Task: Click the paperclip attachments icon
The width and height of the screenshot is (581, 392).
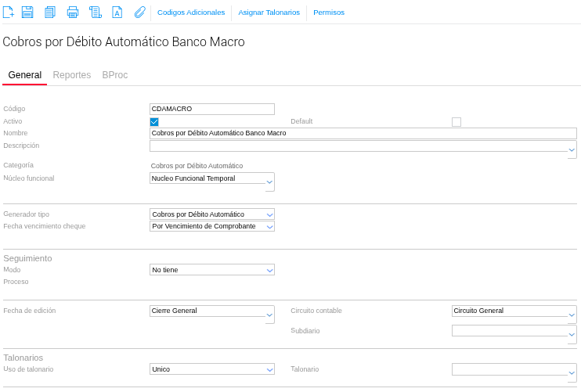Action: [140, 12]
